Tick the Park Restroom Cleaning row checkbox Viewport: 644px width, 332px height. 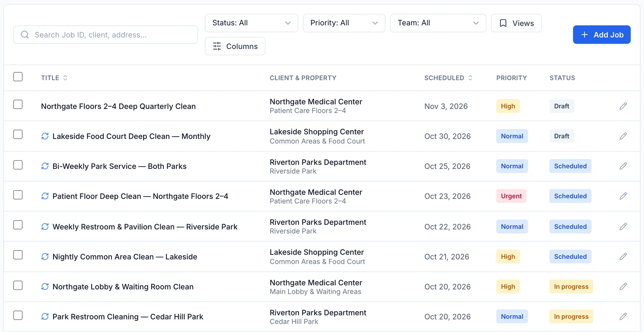(18, 315)
